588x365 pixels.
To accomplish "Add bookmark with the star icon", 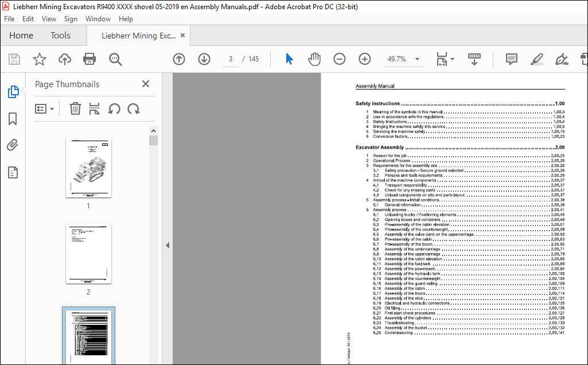I will pyautogui.click(x=40, y=59).
